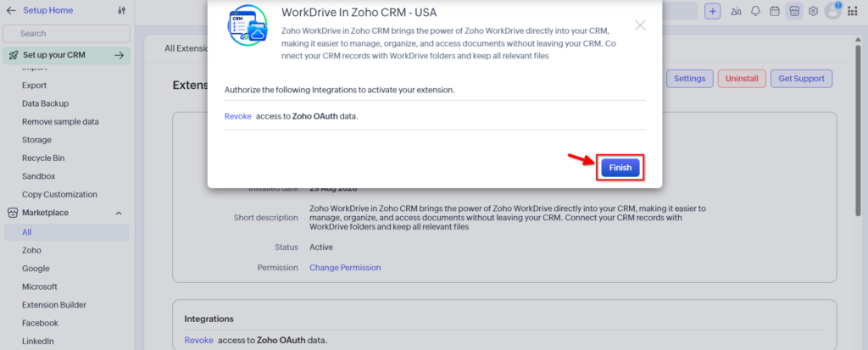
Task: Open notifications bell icon
Action: [755, 11]
